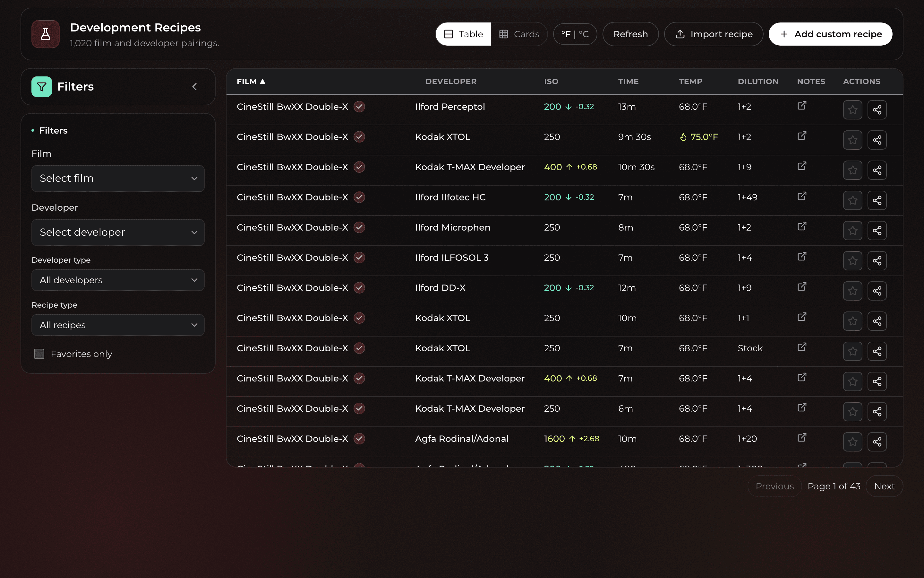Open notes for Kodak T-MAX 6m recipe
This screenshot has height=578, width=924.
click(802, 407)
